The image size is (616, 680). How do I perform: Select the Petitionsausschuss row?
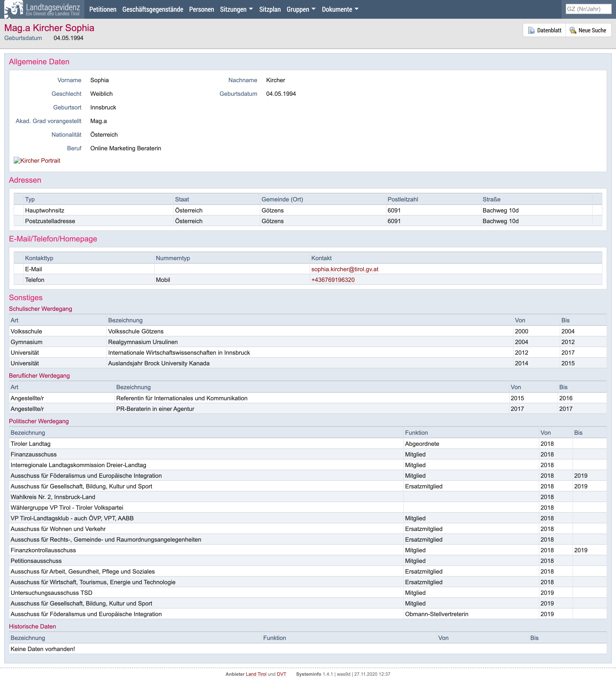(x=308, y=561)
